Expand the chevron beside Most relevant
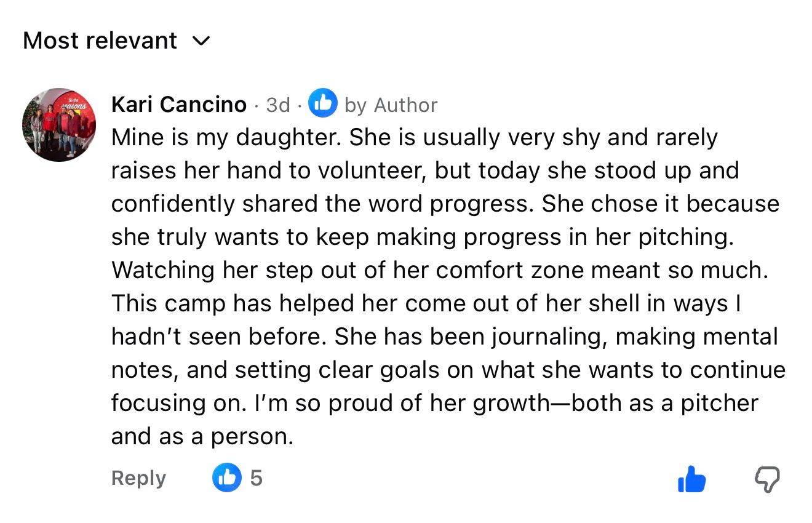This screenshot has height=523, width=812. coord(201,42)
